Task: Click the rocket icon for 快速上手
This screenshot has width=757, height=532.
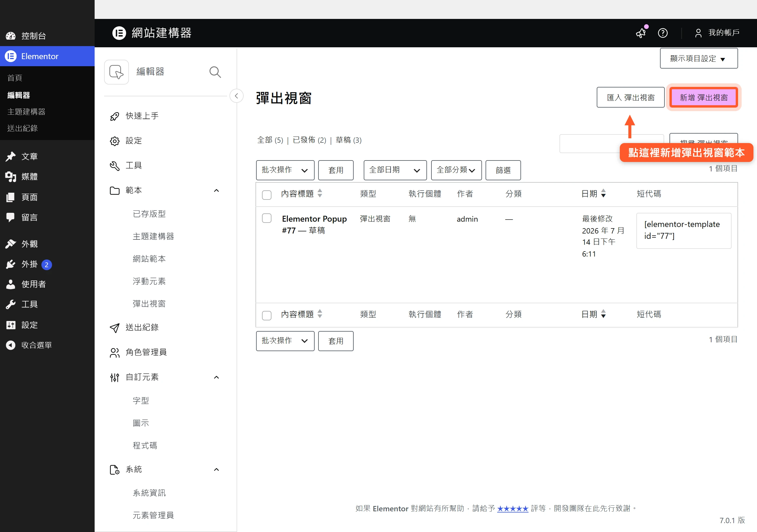Action: pos(114,116)
